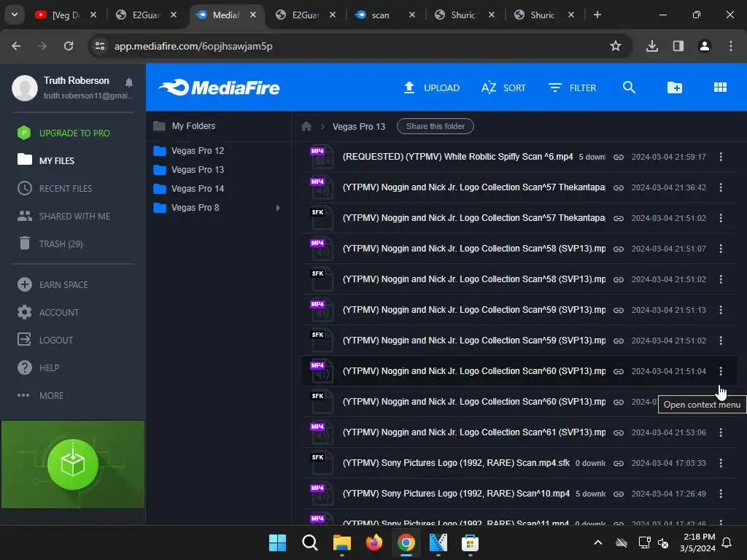The width and height of the screenshot is (747, 560).
Task: Open MY FILES in sidebar
Action: [x=46, y=160]
